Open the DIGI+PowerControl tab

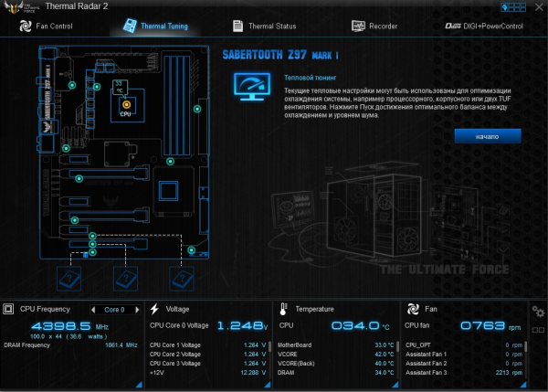pyautogui.click(x=484, y=26)
